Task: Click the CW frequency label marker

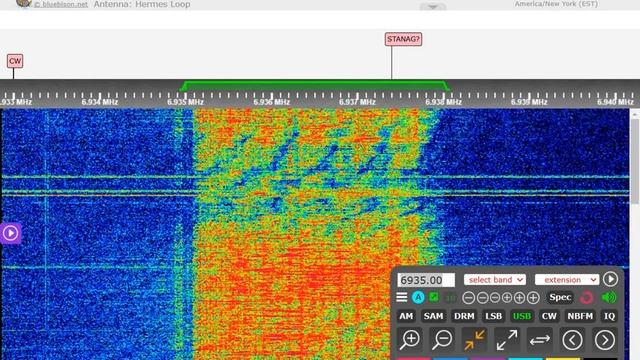Action: point(15,61)
